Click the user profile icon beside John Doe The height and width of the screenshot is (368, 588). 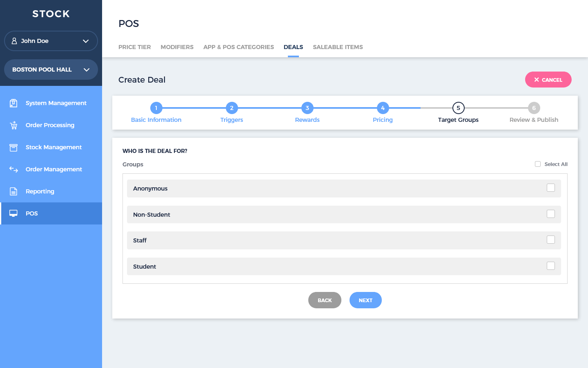point(14,41)
